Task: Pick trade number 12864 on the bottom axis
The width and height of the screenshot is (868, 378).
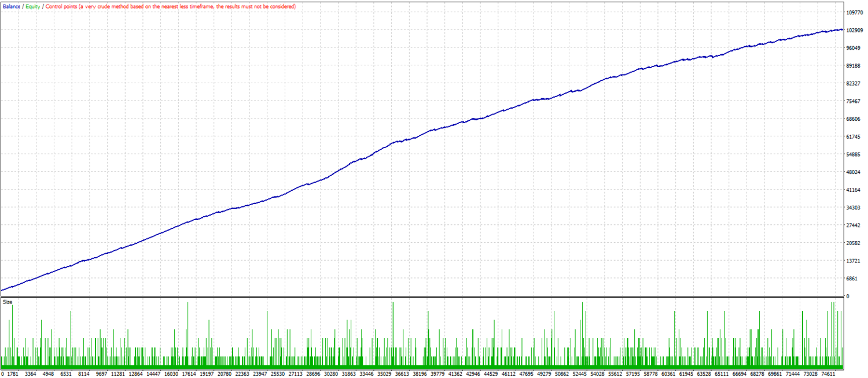Action: coord(136,374)
